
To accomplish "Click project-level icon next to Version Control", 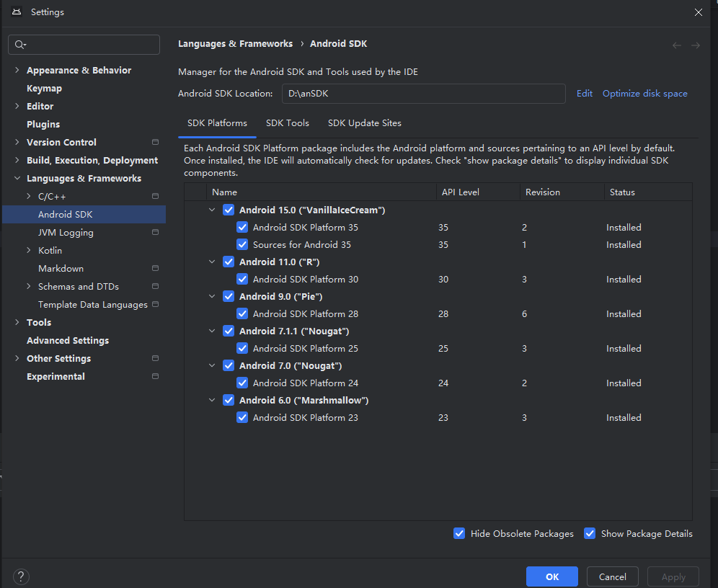I will click(x=155, y=142).
